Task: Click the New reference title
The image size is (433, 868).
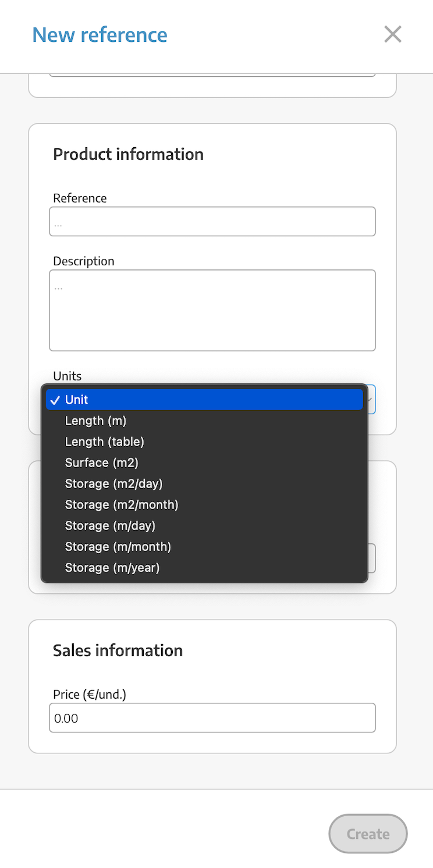Action: (100, 35)
